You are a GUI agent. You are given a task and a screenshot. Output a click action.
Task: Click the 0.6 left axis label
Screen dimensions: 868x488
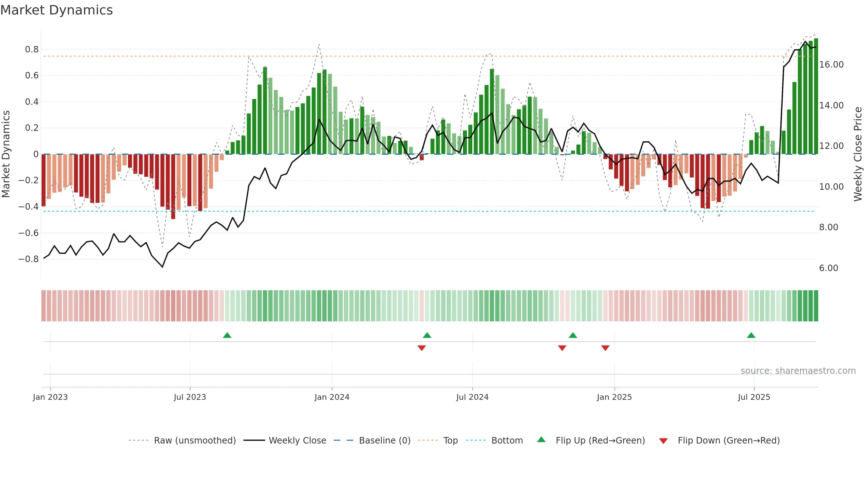pos(32,76)
